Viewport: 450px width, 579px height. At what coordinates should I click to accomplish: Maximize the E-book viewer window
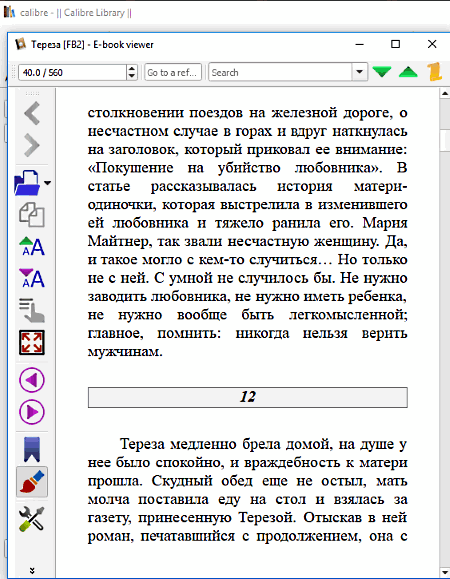tap(395, 44)
